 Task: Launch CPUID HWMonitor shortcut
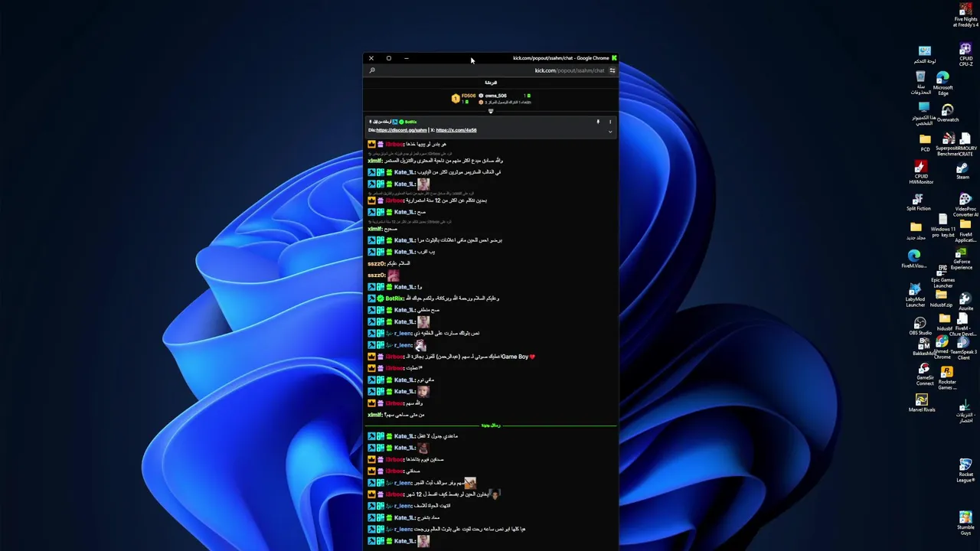[921, 172]
